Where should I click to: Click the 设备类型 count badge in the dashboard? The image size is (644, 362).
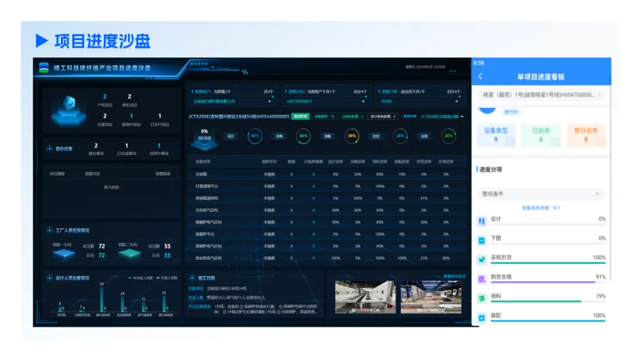[x=324, y=117]
